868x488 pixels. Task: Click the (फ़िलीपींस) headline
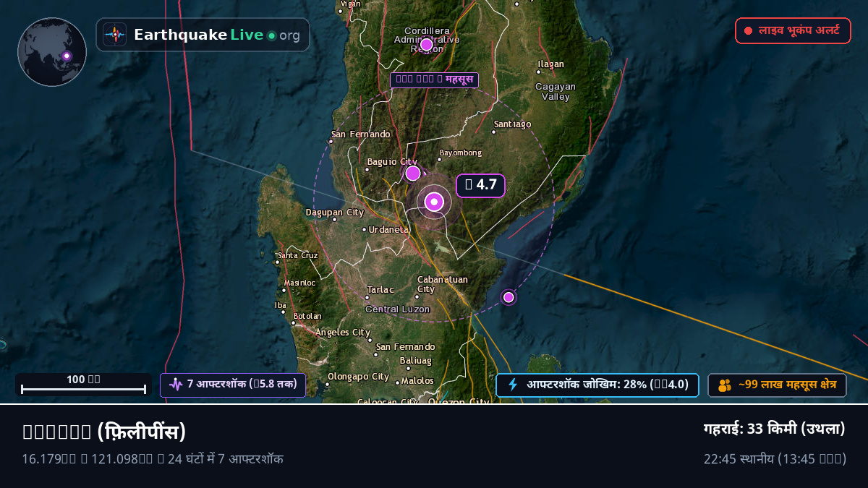click(x=105, y=432)
